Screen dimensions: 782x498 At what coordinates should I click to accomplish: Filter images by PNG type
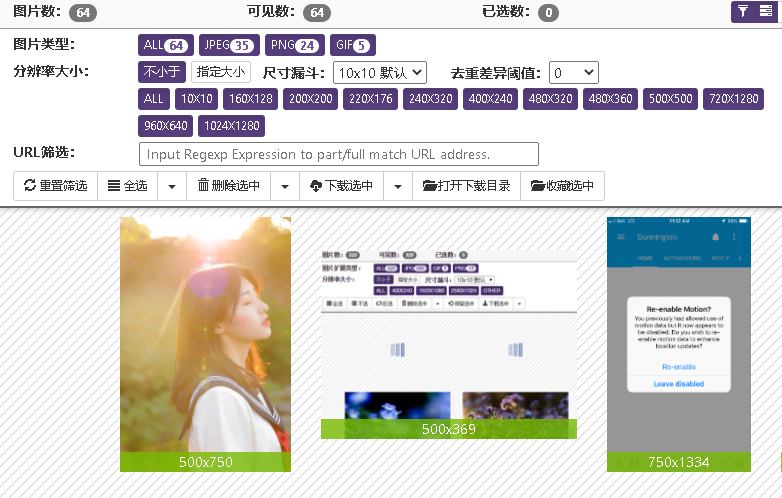295,45
